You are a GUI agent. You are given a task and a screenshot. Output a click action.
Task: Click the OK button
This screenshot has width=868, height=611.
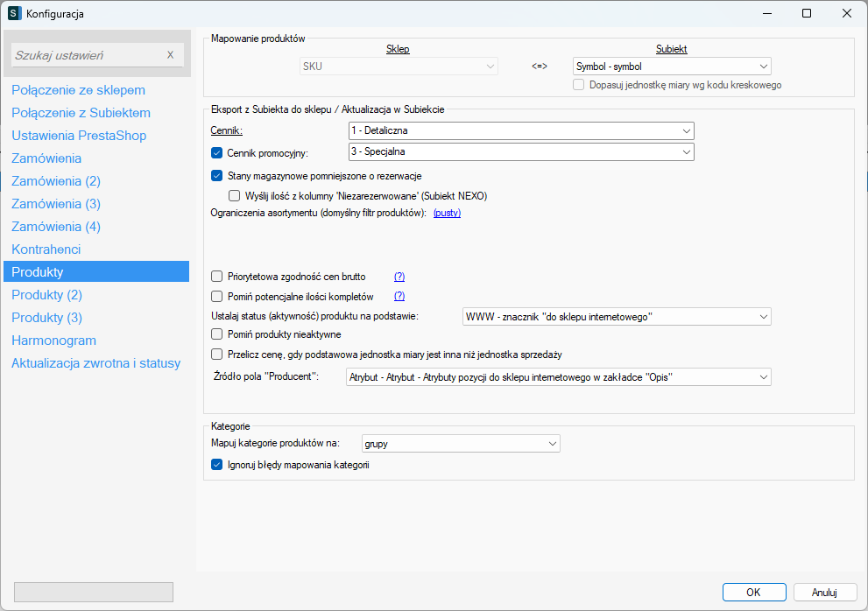(x=753, y=593)
